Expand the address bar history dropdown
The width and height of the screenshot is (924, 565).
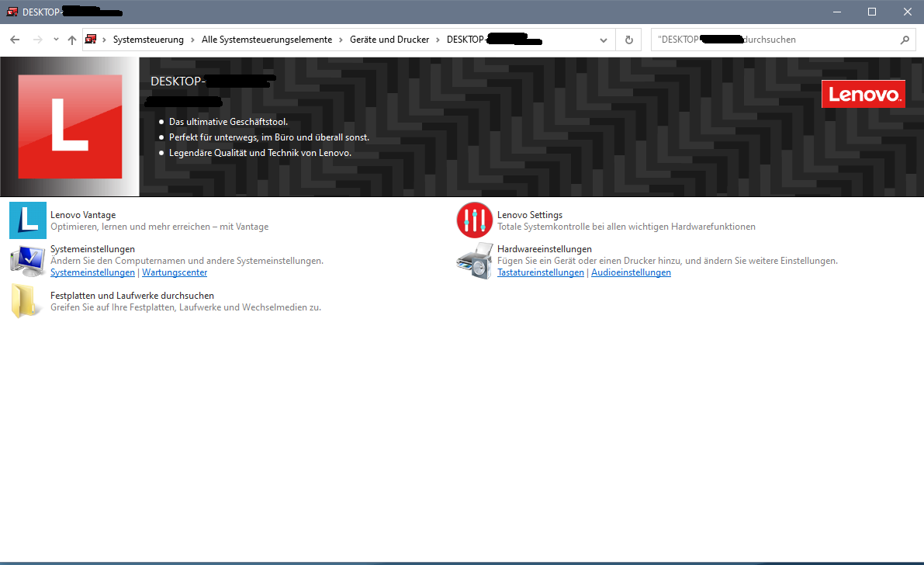[604, 40]
